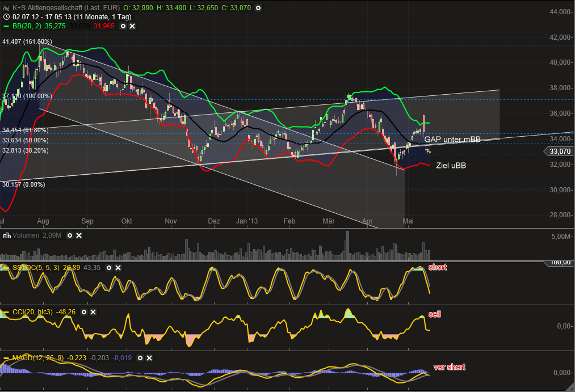Close the SSTOC(5, 5, 3) panel
This screenshot has height=392, width=575.
coord(118,268)
